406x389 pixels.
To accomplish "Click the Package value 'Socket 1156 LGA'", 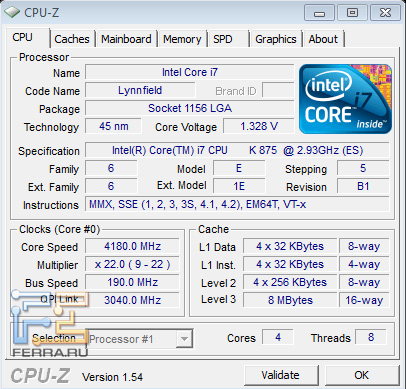I will tap(190, 108).
